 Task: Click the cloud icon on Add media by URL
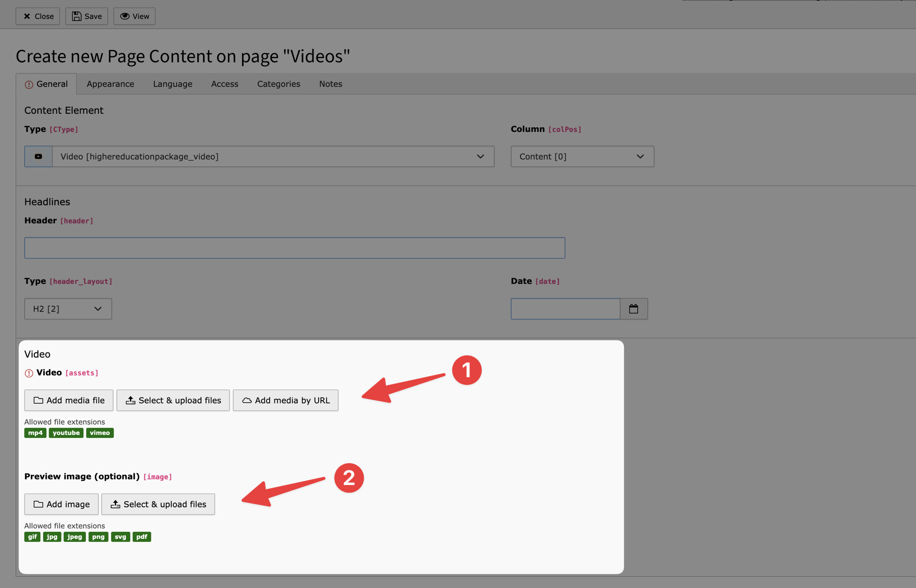(247, 400)
